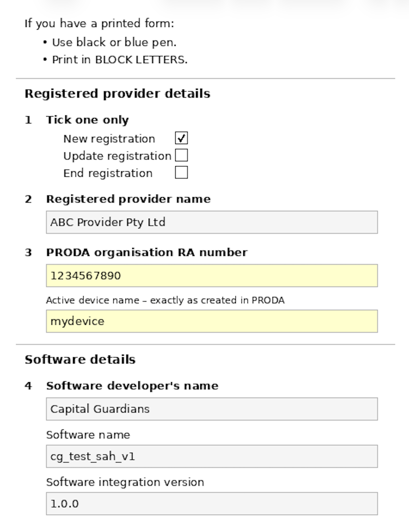Click the 'Active device name' hint text
409x532 pixels.
165,300
